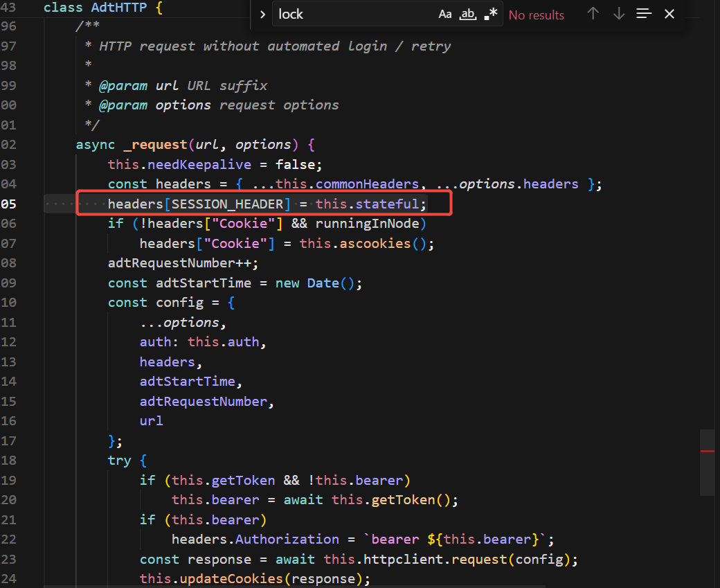Click 'auth: this.auth,' line
The width and height of the screenshot is (720, 588).
[203, 342]
